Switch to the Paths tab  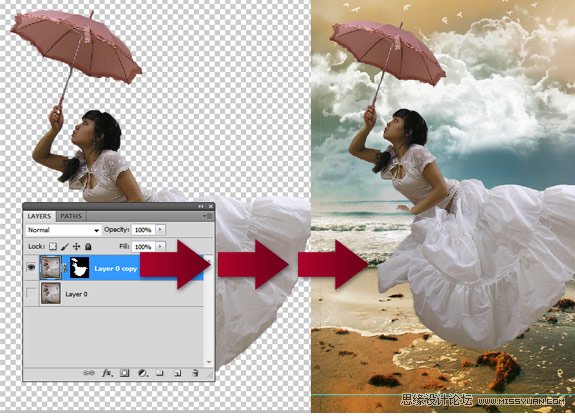(71, 216)
